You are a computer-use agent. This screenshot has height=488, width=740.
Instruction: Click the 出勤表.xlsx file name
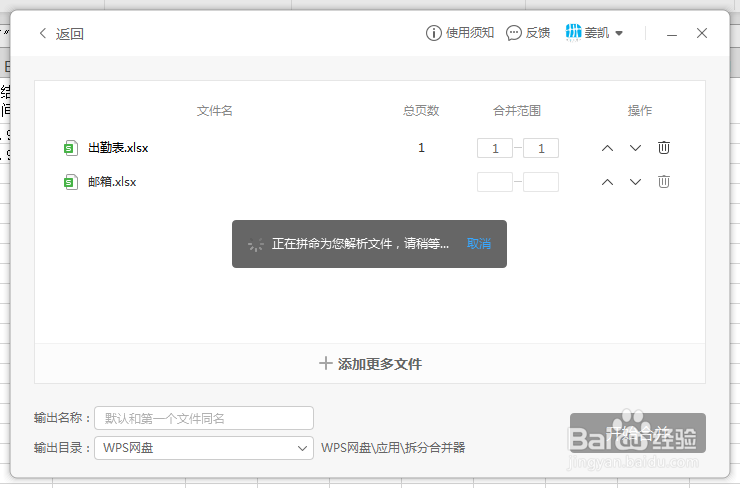click(118, 148)
